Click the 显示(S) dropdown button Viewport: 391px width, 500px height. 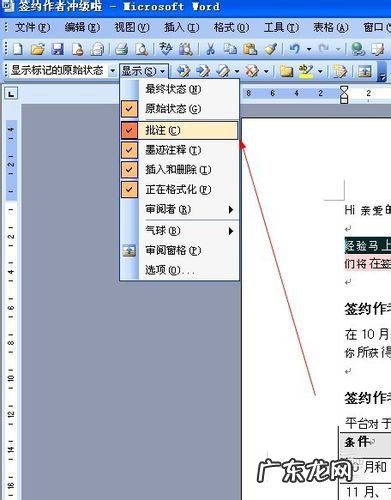[x=144, y=71]
